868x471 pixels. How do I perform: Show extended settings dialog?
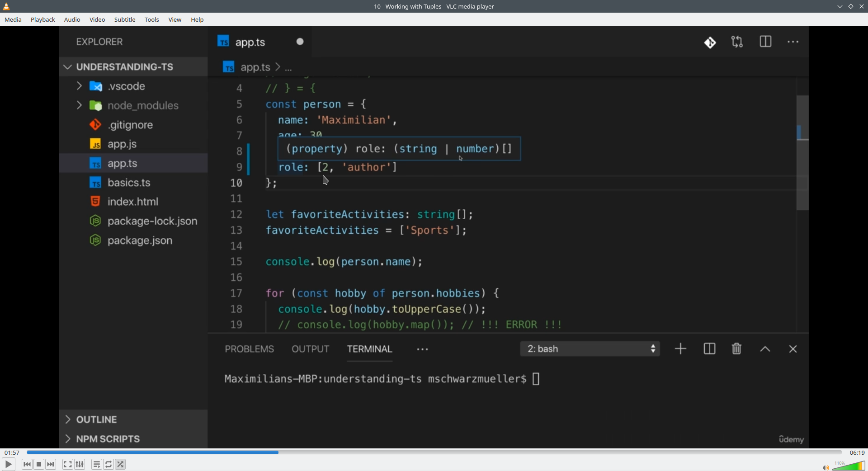tap(80, 464)
